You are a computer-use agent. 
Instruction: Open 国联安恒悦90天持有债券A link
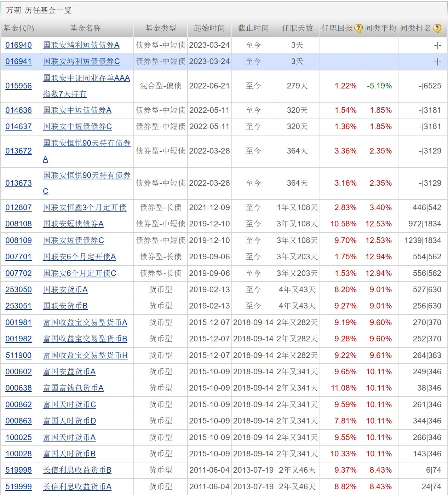click(87, 151)
